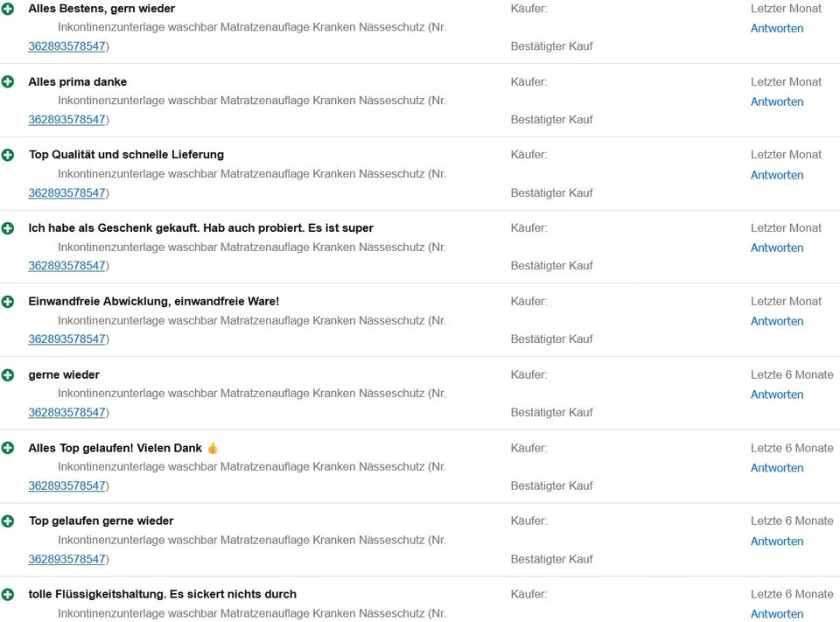Click positive rating icon beside "Ich habe als Geschenk gekauft"

tap(8, 228)
